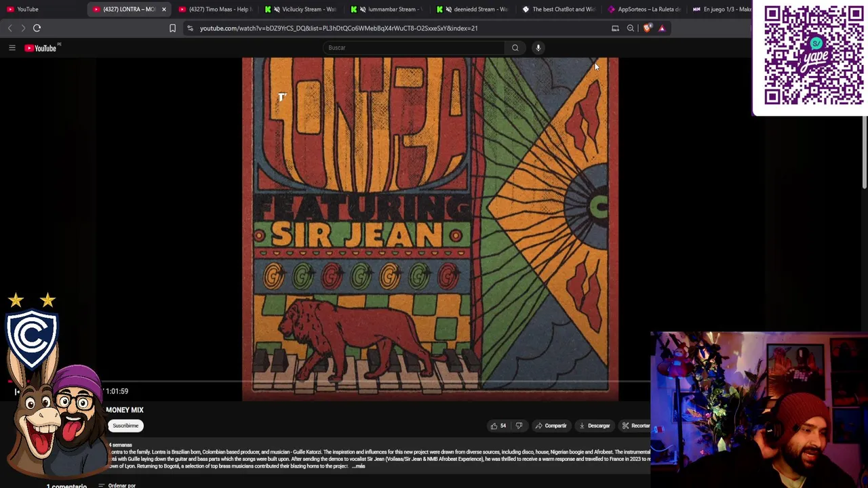
Task: Switch to En juego 1/3 tab
Action: tap(722, 9)
